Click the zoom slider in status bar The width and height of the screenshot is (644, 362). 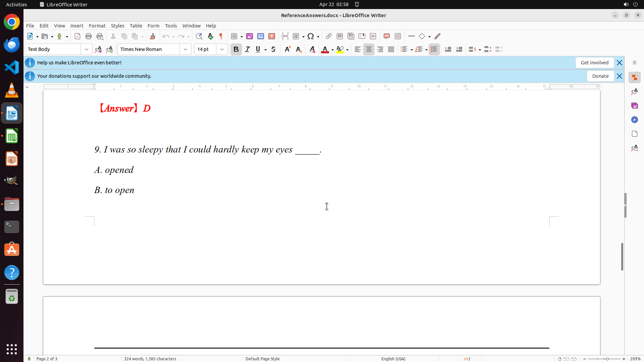(x=607, y=359)
